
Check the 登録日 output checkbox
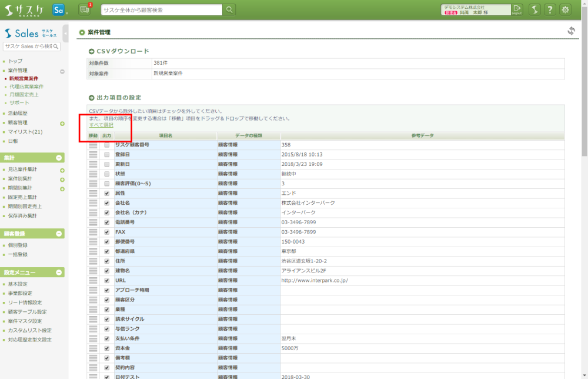click(107, 155)
